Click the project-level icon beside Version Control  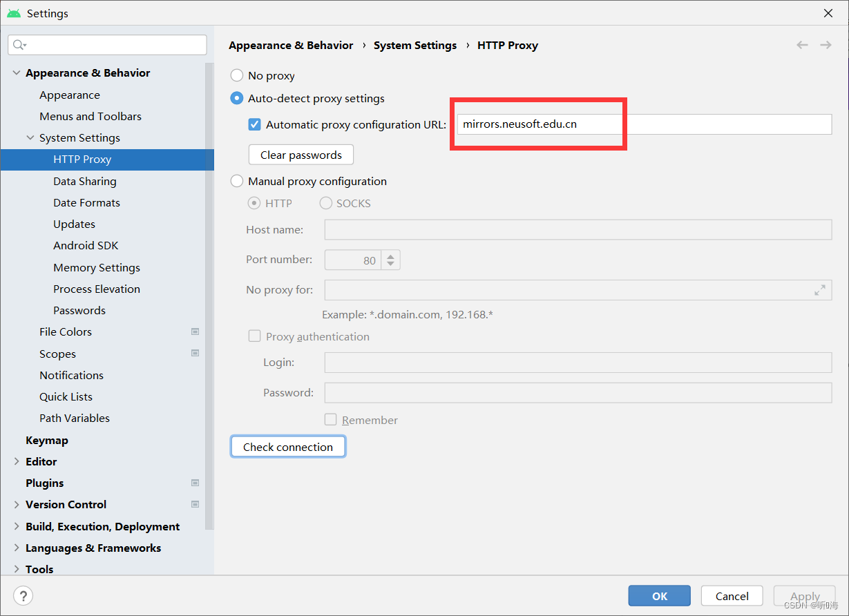click(x=195, y=504)
